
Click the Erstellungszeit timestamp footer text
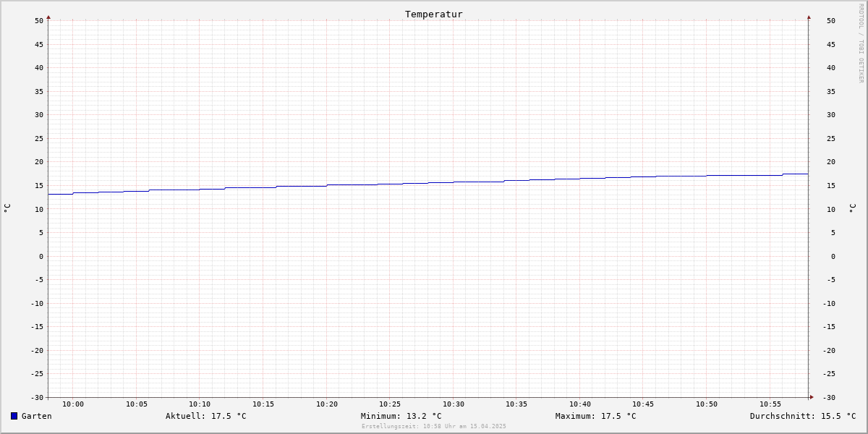[434, 426]
